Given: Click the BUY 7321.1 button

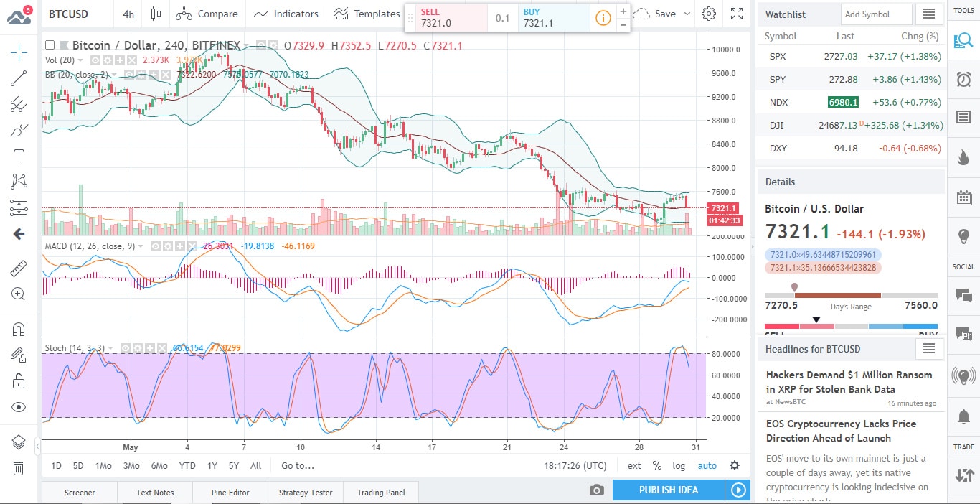Looking at the screenshot, I should point(554,18).
